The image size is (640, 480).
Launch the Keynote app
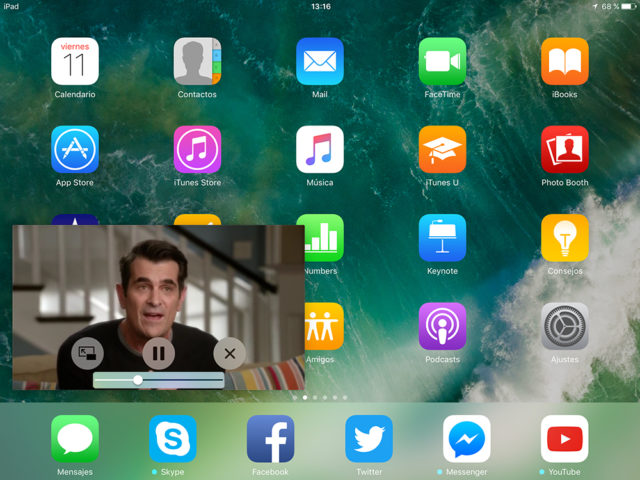click(442, 238)
